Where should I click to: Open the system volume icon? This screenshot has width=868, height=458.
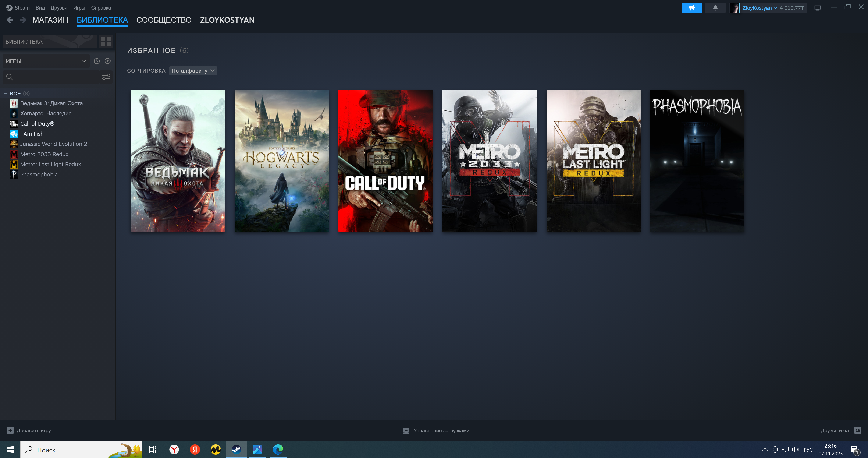(795, 450)
